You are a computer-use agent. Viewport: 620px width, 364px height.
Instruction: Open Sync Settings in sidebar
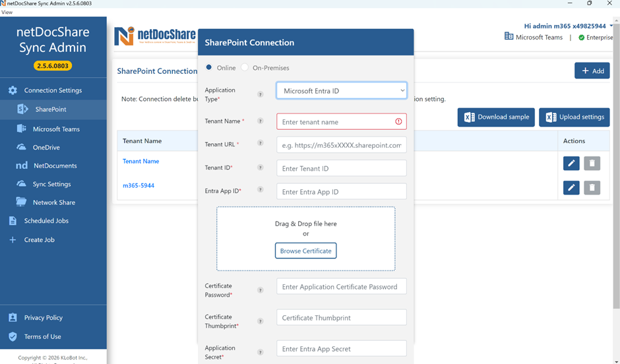(x=52, y=184)
